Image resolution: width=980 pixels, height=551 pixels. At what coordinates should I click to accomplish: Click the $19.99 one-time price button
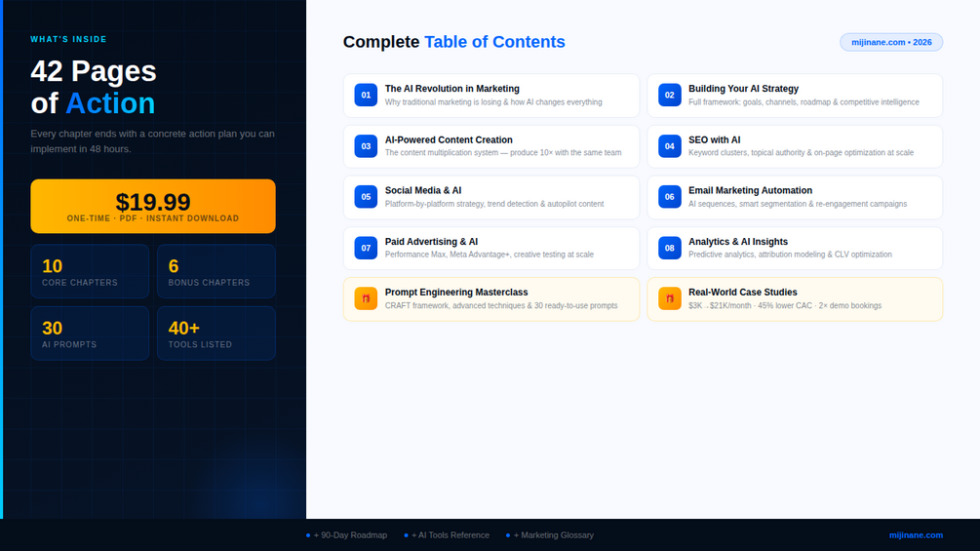[x=153, y=206]
